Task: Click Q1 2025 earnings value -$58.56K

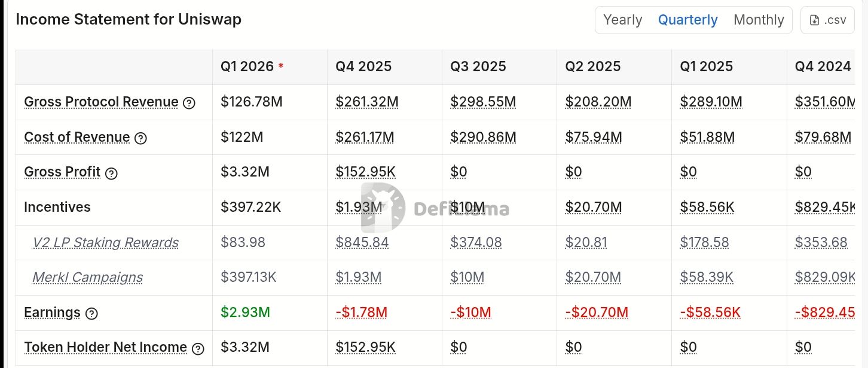Action: (710, 312)
